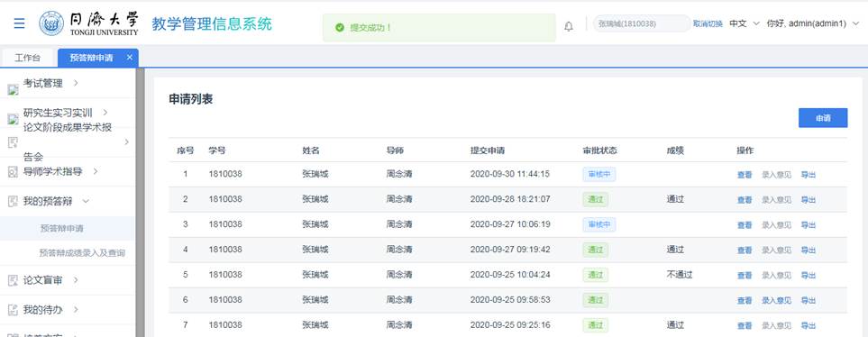Open the 中文 language dropdown
868x337 pixels.
pyautogui.click(x=744, y=23)
